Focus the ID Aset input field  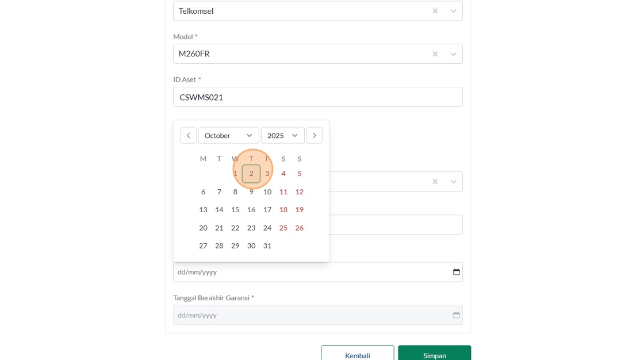click(x=317, y=97)
